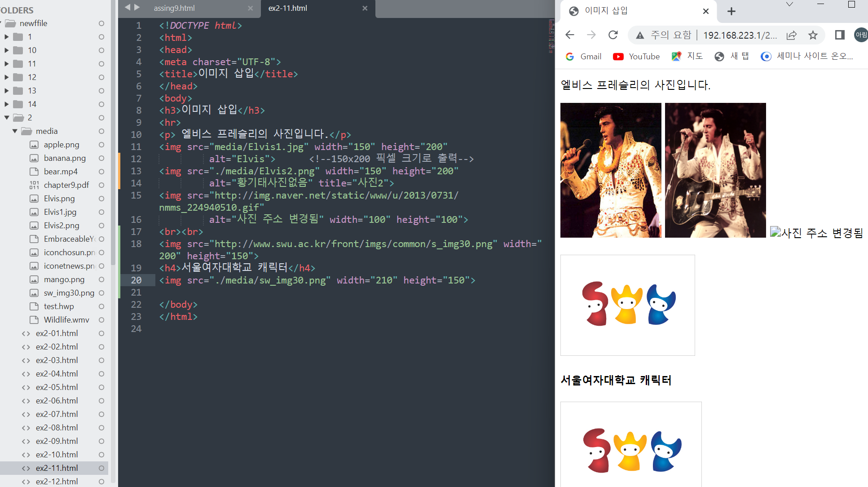This screenshot has width=868, height=487.
Task: Close the 이미지 삽입 browser tab
Action: (706, 11)
